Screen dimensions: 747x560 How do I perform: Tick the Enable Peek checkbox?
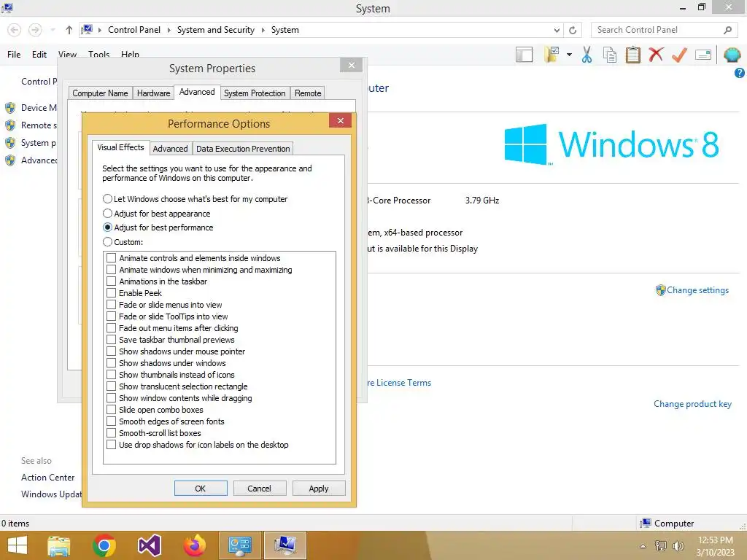[112, 293]
